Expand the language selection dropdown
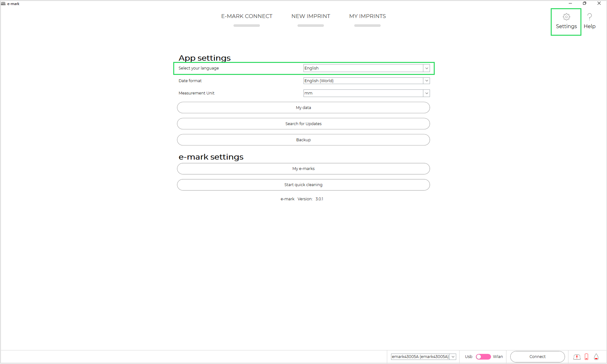Viewport: 607px width, 364px height. click(x=426, y=68)
